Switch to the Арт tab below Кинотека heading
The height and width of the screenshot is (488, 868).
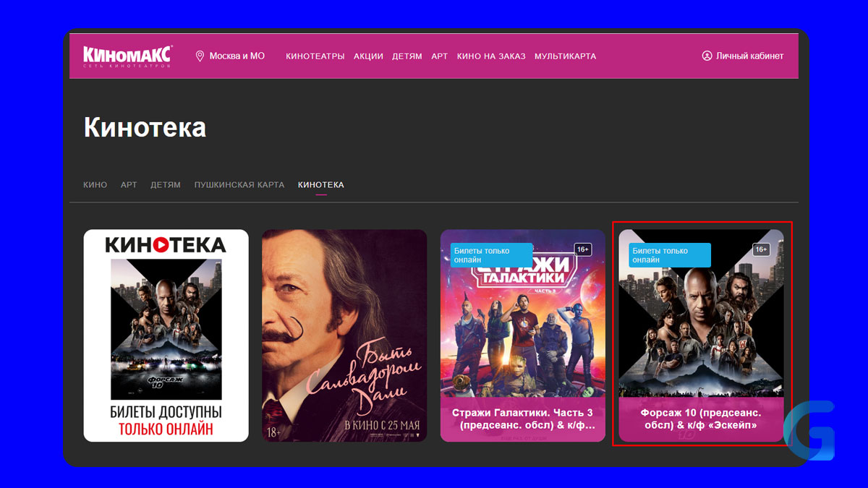129,185
